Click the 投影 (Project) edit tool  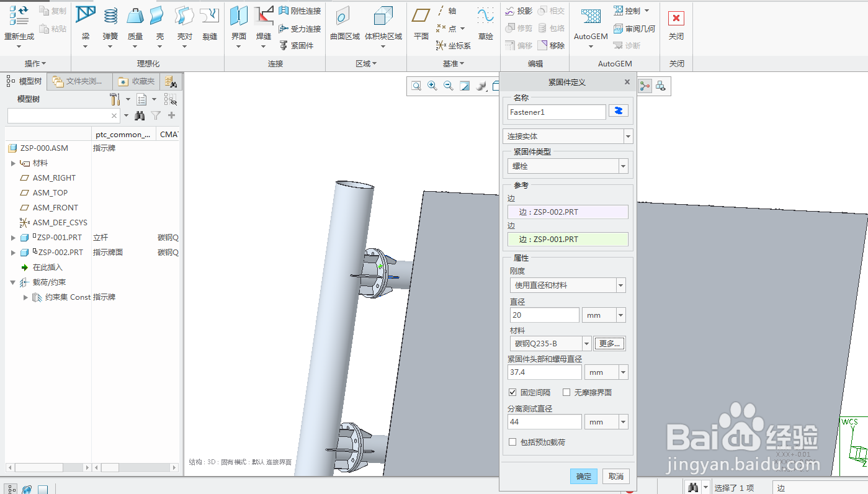tap(519, 11)
